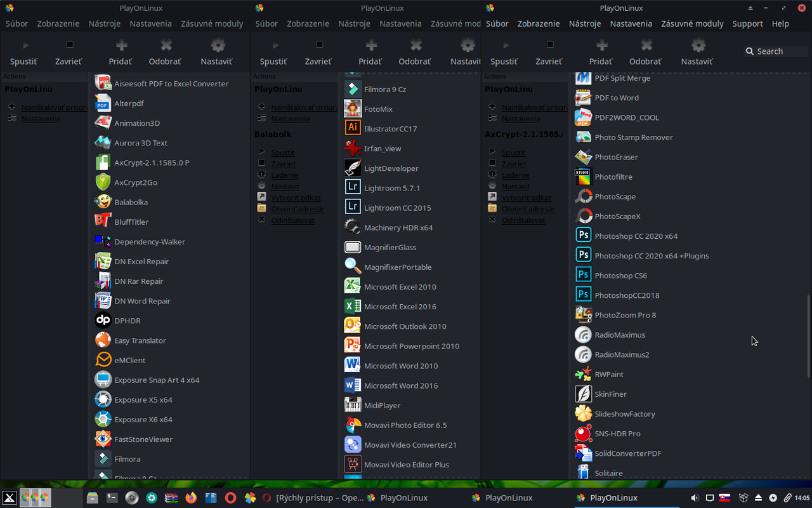Select the Microsoft Powerpoint 2010 icon
The width and height of the screenshot is (812, 508).
click(x=353, y=345)
